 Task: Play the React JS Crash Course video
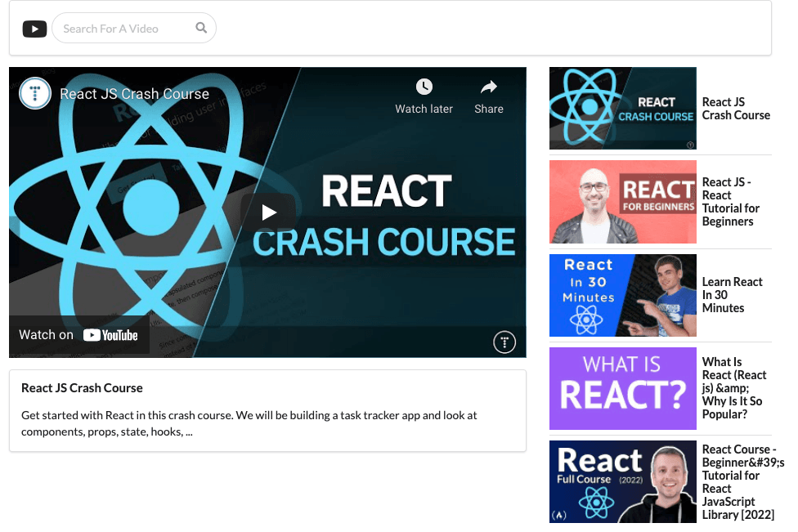(268, 212)
